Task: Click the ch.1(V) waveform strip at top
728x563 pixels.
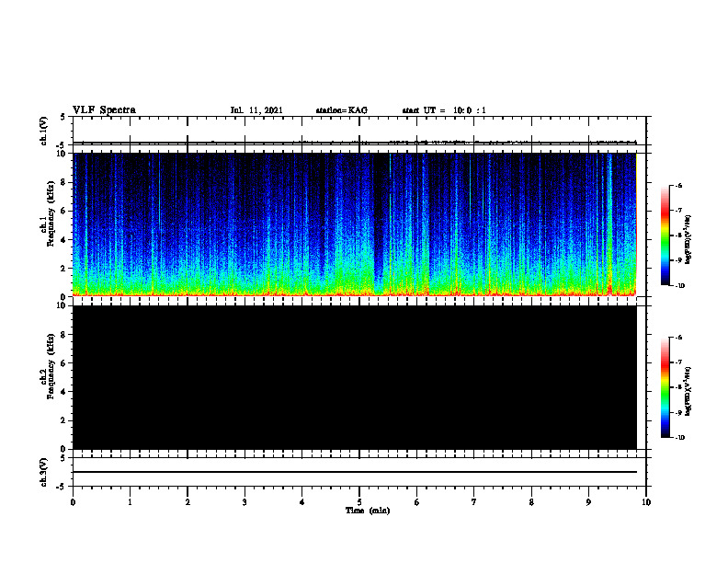Action: [359, 131]
